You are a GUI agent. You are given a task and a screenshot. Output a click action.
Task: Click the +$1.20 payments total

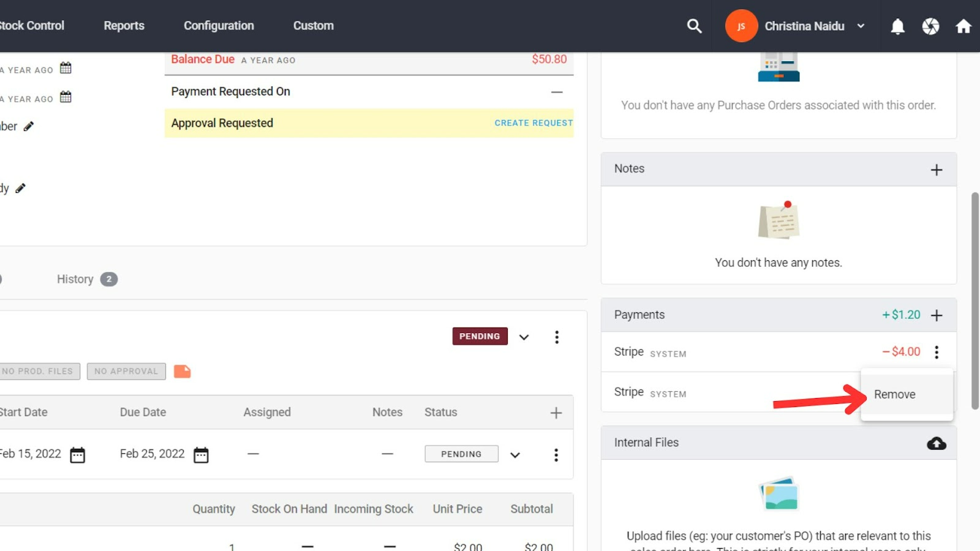coord(901,315)
